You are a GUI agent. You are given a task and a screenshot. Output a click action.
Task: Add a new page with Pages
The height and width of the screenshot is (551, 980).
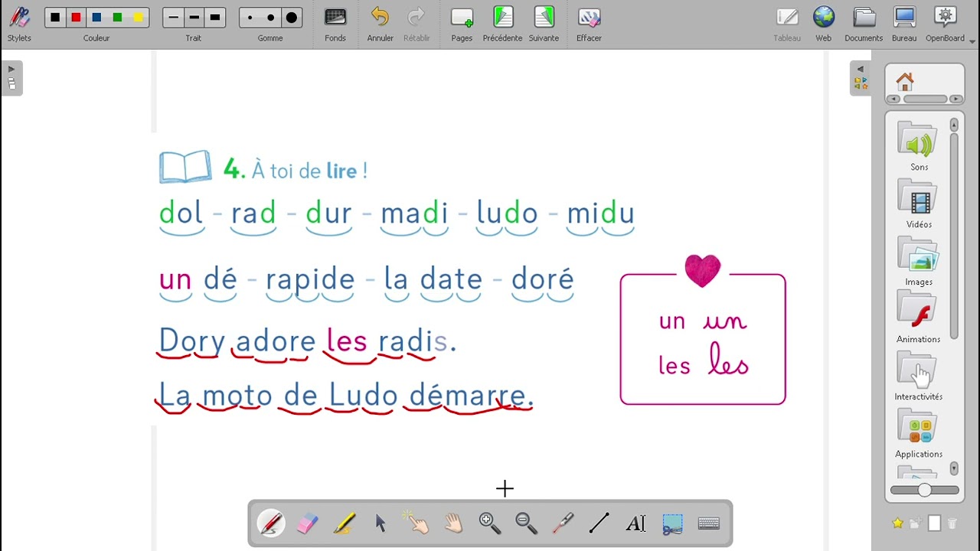click(462, 24)
